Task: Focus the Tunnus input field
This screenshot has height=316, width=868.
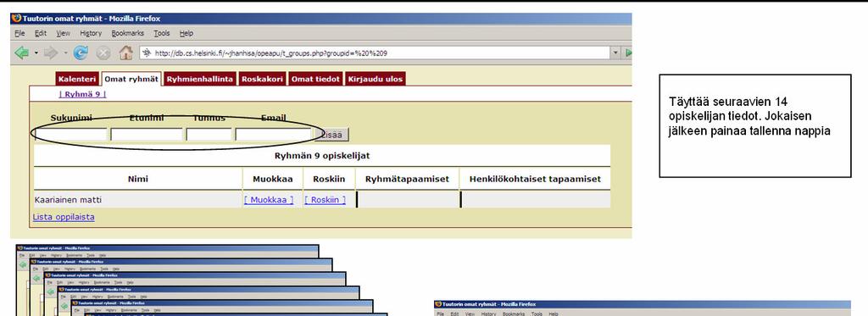Action: pos(209,135)
